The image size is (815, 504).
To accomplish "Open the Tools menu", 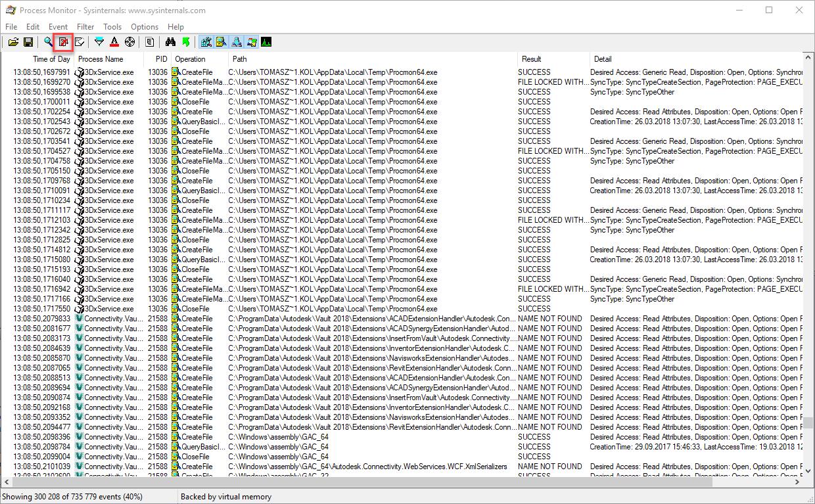I will click(x=112, y=27).
